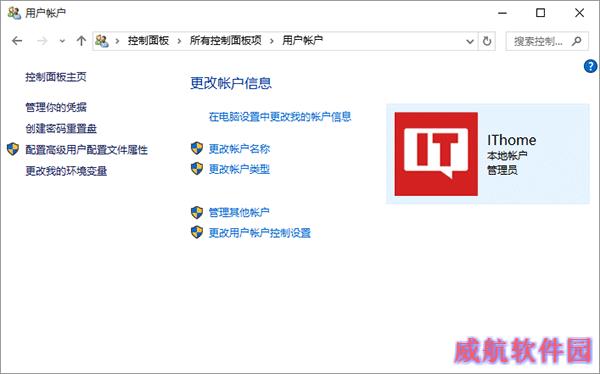Viewport: 600px width, 374px height.
Task: Click the back navigation arrow
Action: tap(17, 41)
